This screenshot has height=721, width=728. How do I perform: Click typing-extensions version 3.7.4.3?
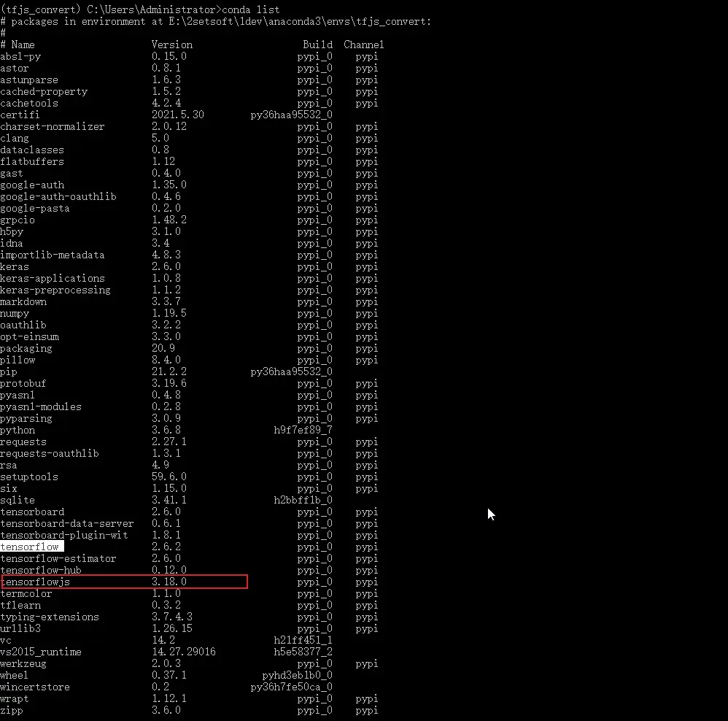171,617
